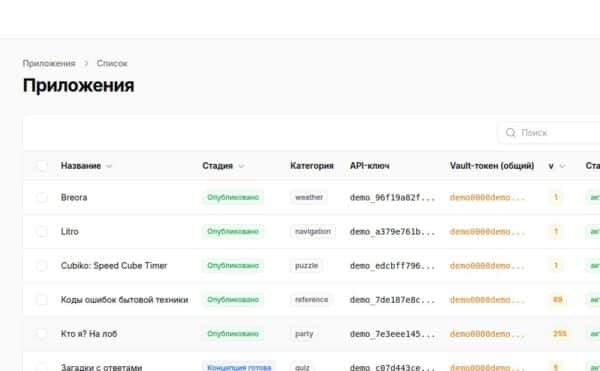
Task: Click the party category tag
Action: click(x=304, y=334)
